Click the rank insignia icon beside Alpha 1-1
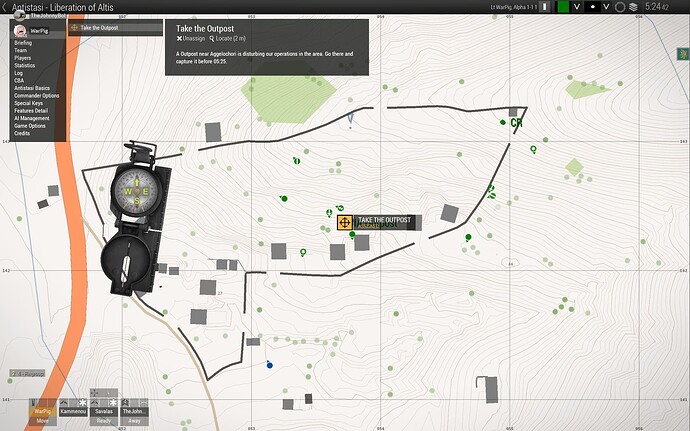The image size is (690, 431). [x=545, y=7]
